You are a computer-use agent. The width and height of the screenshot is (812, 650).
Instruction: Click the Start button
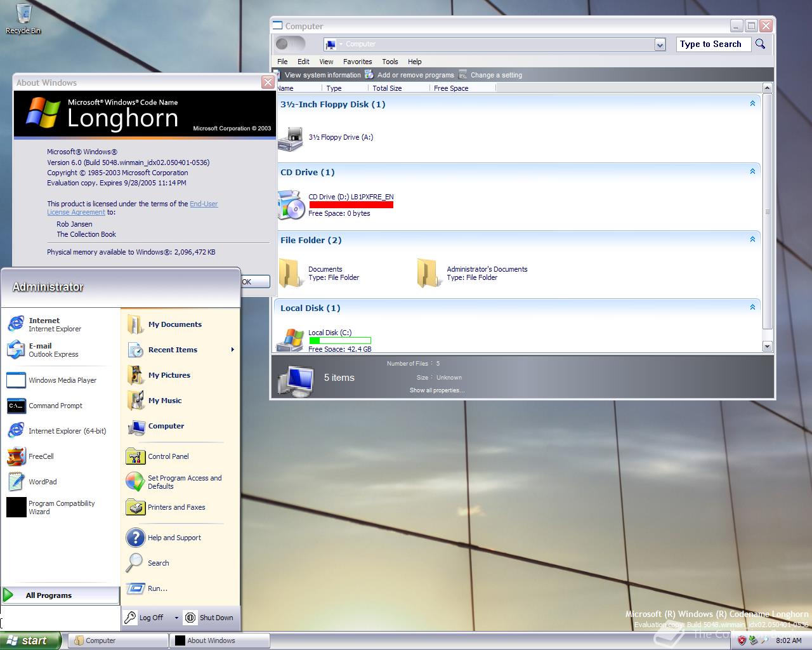[x=30, y=640]
